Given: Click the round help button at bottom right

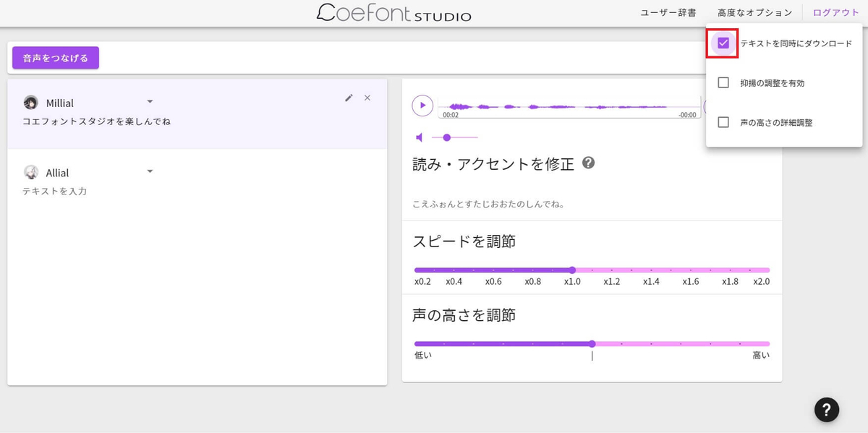Looking at the screenshot, I should pyautogui.click(x=827, y=410).
